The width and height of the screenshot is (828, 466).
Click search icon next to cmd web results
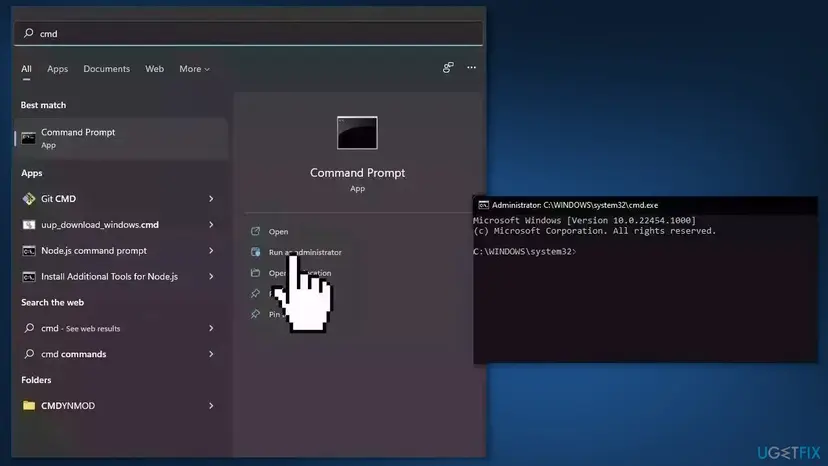click(x=29, y=328)
